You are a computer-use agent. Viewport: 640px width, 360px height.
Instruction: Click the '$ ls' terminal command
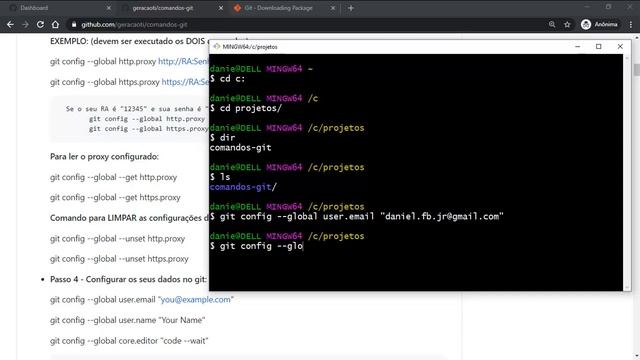coord(220,177)
